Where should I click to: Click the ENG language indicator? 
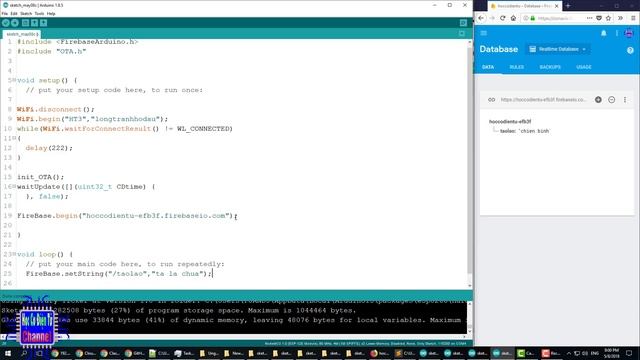pyautogui.click(x=595, y=353)
